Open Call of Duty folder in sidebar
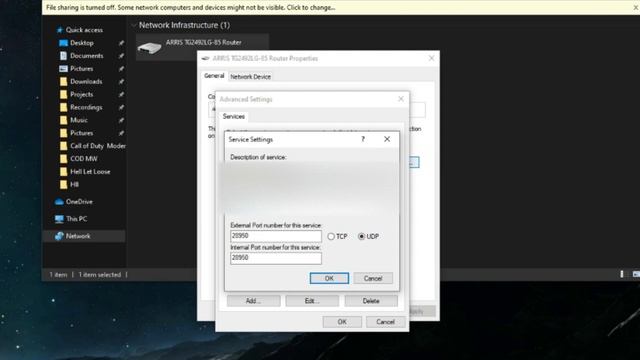The height and width of the screenshot is (360, 640). 98,146
